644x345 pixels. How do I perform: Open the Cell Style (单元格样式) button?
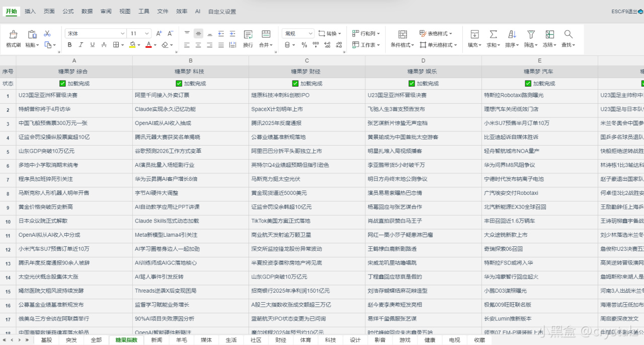point(438,45)
